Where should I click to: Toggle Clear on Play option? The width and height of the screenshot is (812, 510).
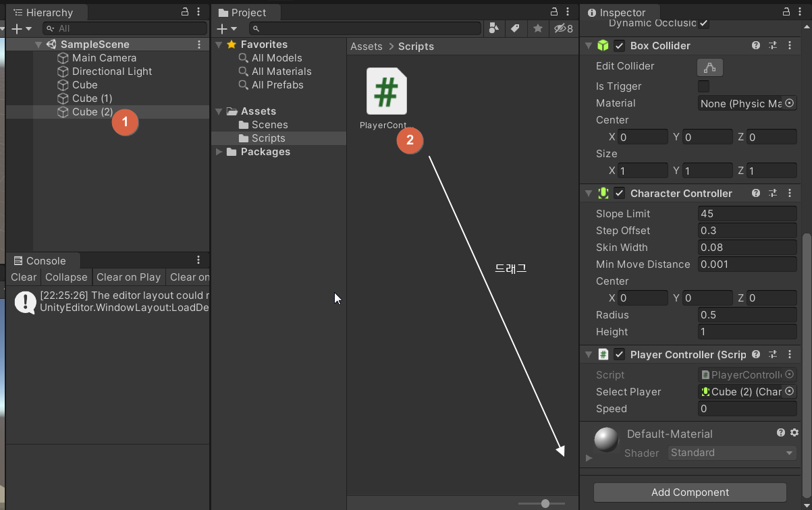point(128,277)
